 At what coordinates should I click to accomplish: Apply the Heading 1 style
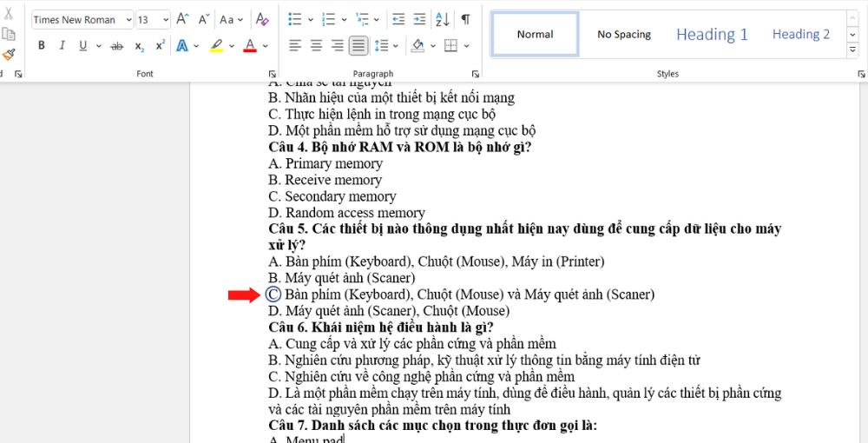[x=712, y=35]
